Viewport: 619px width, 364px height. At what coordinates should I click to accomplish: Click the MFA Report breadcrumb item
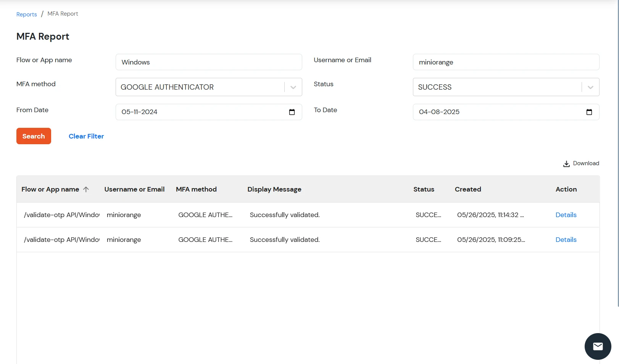coord(62,14)
